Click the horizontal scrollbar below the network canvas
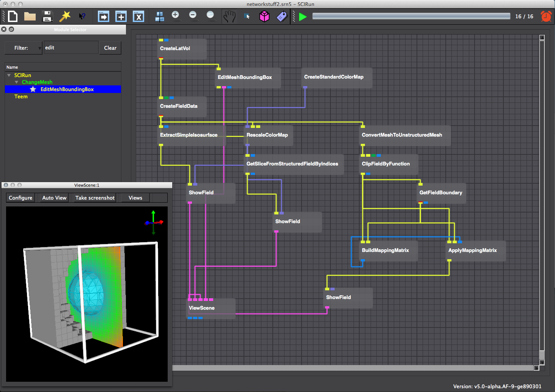Image resolution: width=555 pixels, height=392 pixels. [356, 368]
